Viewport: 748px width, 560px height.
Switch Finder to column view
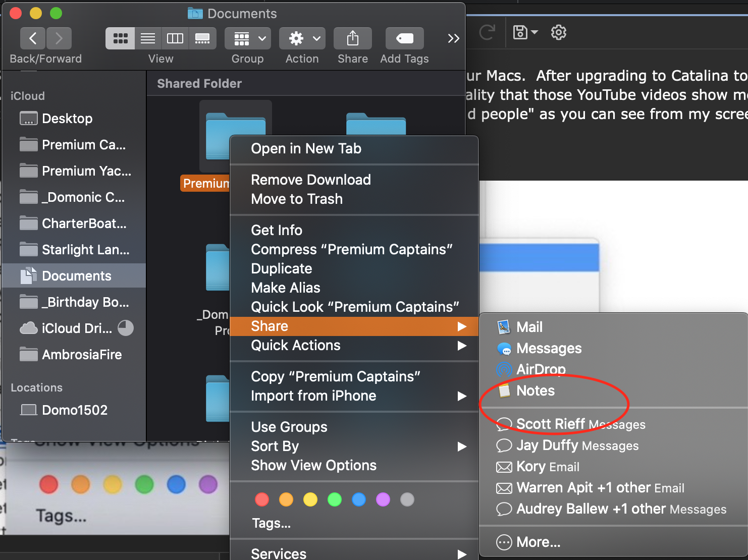click(175, 38)
